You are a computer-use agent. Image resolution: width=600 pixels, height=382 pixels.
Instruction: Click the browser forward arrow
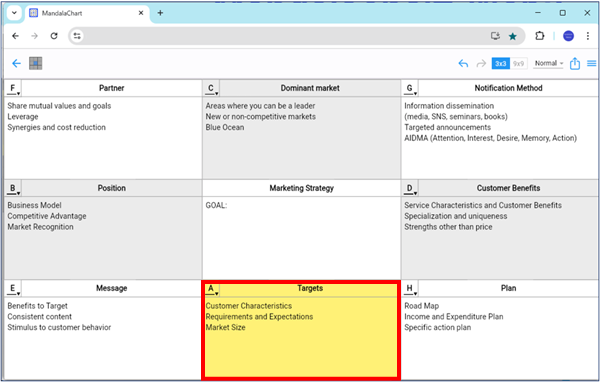[x=34, y=36]
